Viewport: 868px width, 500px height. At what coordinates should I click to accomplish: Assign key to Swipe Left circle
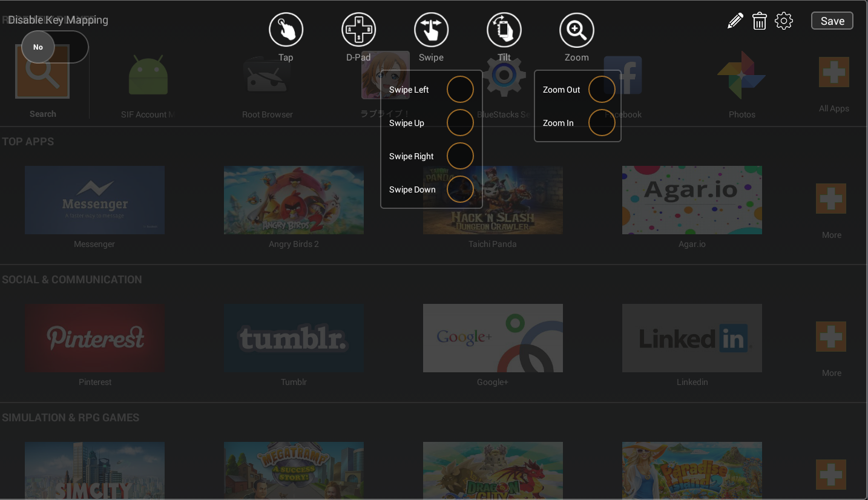click(x=460, y=90)
